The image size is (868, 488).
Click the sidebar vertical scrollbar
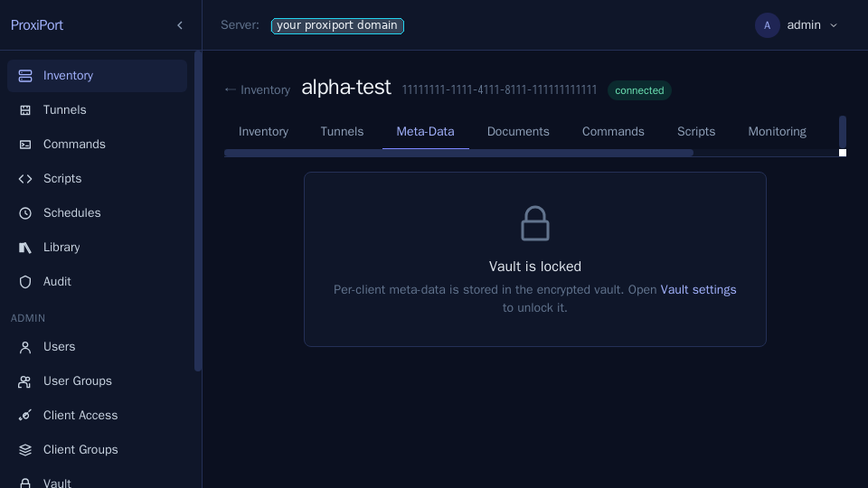pyautogui.click(x=198, y=211)
